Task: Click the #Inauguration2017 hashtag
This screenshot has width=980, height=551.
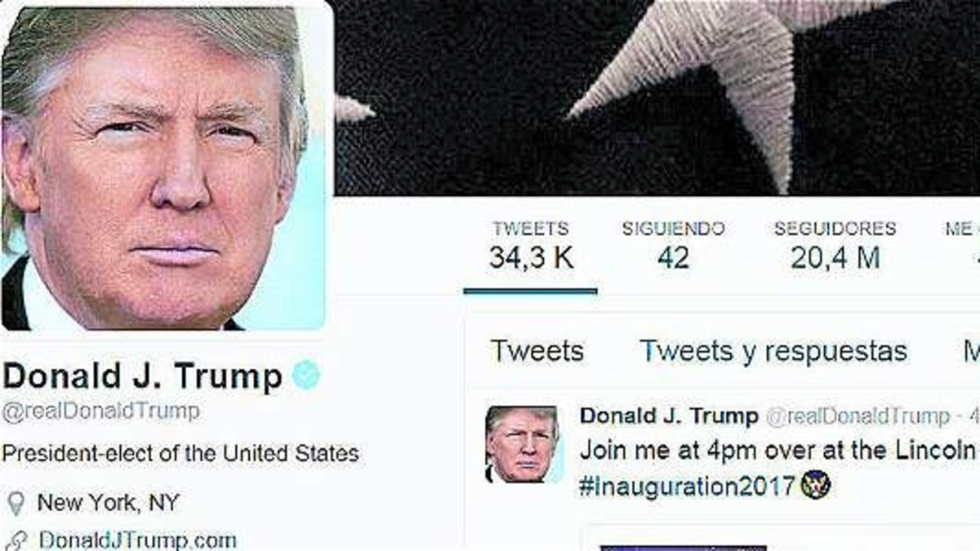Action: (x=687, y=487)
